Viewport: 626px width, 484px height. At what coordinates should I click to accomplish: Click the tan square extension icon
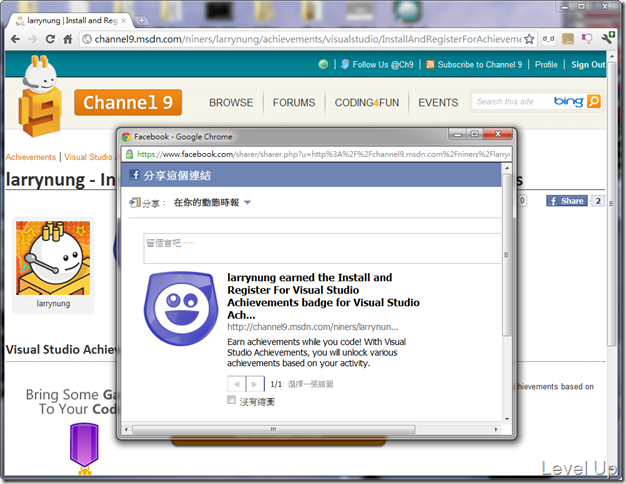tap(568, 39)
